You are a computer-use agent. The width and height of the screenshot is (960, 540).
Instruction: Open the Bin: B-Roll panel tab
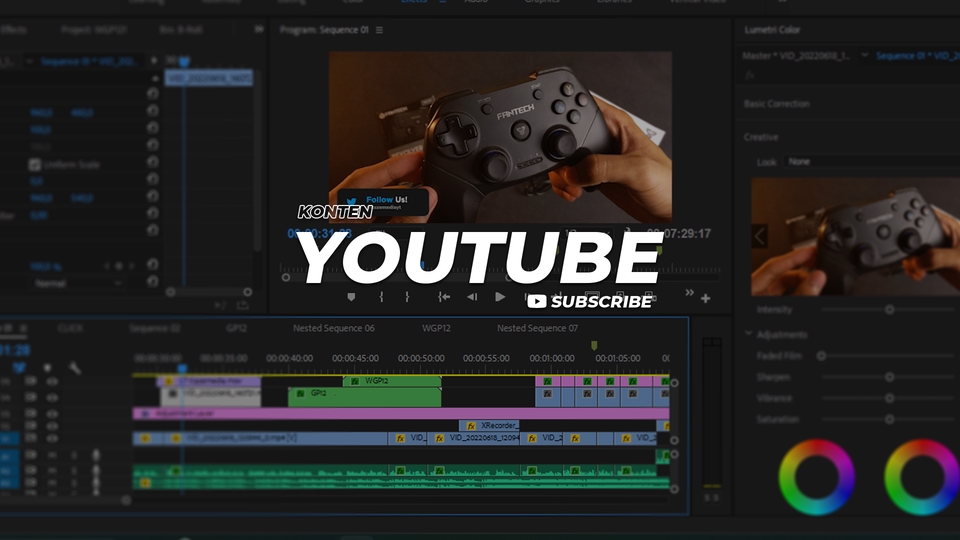pos(181,29)
